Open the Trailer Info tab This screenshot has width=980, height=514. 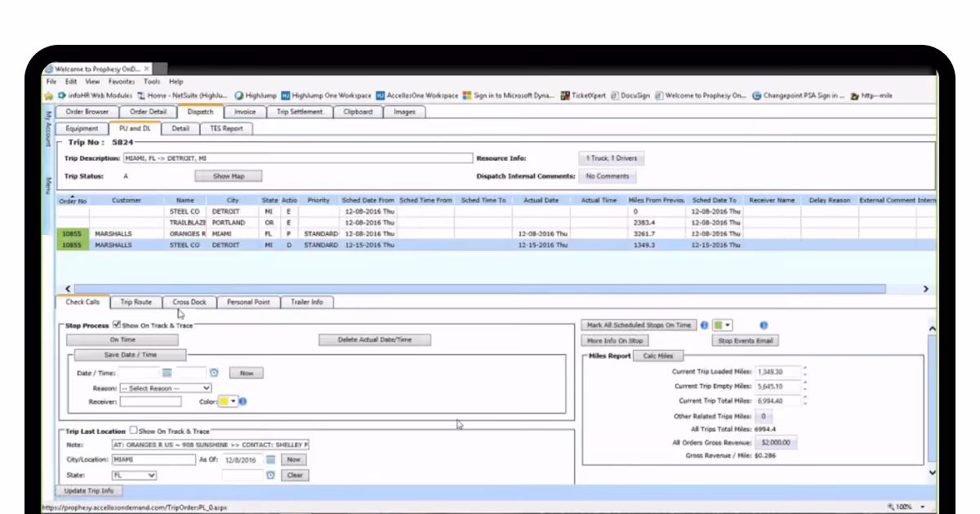pos(307,302)
